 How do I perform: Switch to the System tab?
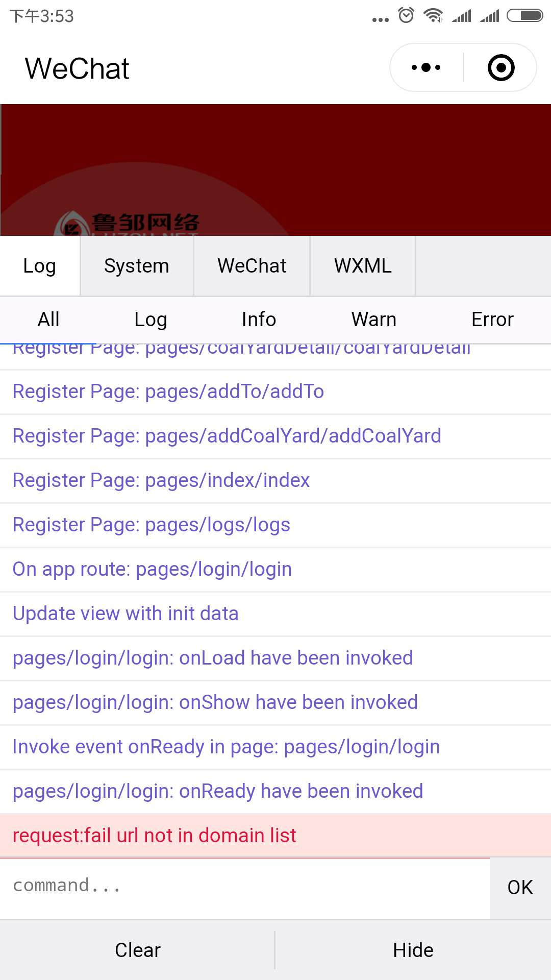[x=137, y=266]
